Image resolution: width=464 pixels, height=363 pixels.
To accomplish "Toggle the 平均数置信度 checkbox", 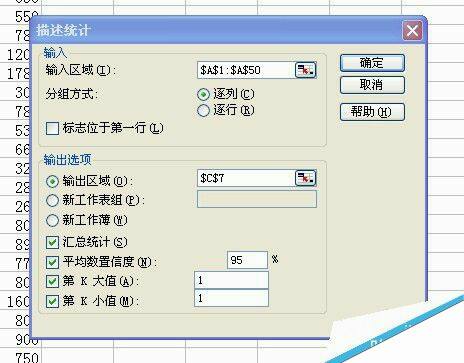I will point(52,262).
